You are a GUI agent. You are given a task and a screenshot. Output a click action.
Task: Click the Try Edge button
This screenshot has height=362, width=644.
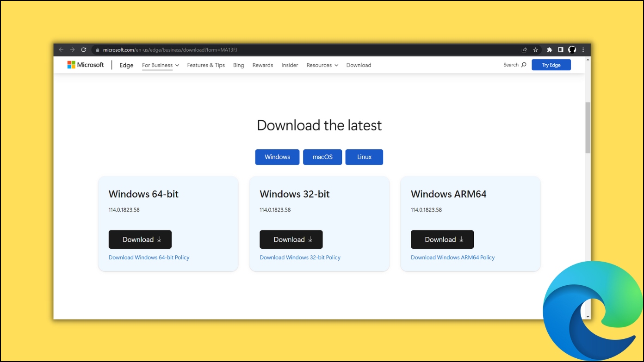[x=551, y=65]
